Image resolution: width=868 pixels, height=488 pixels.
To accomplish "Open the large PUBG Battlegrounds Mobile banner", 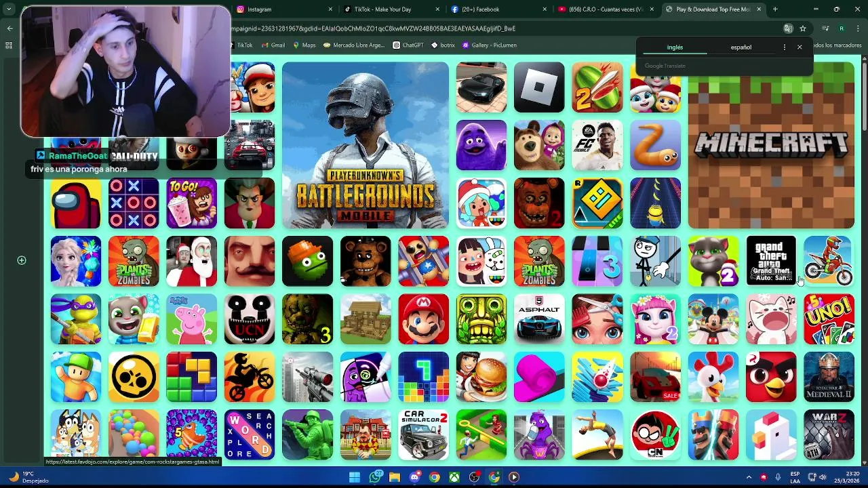I will coord(366,145).
